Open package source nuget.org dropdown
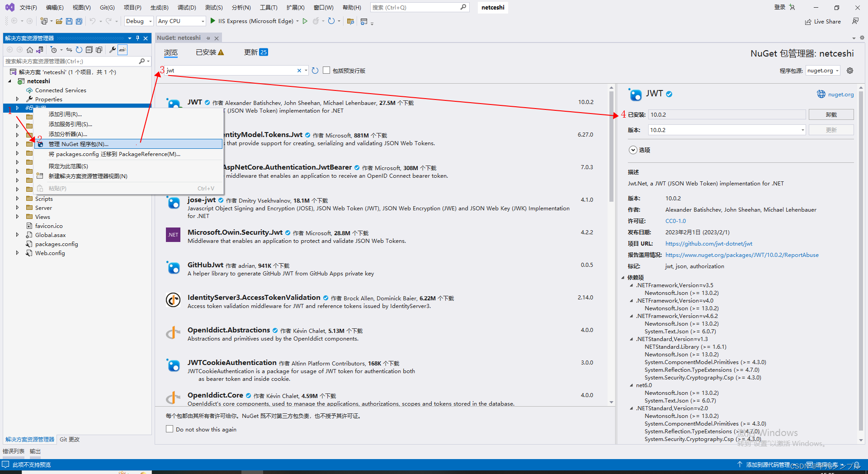The height and width of the screenshot is (474, 868). [x=823, y=71]
